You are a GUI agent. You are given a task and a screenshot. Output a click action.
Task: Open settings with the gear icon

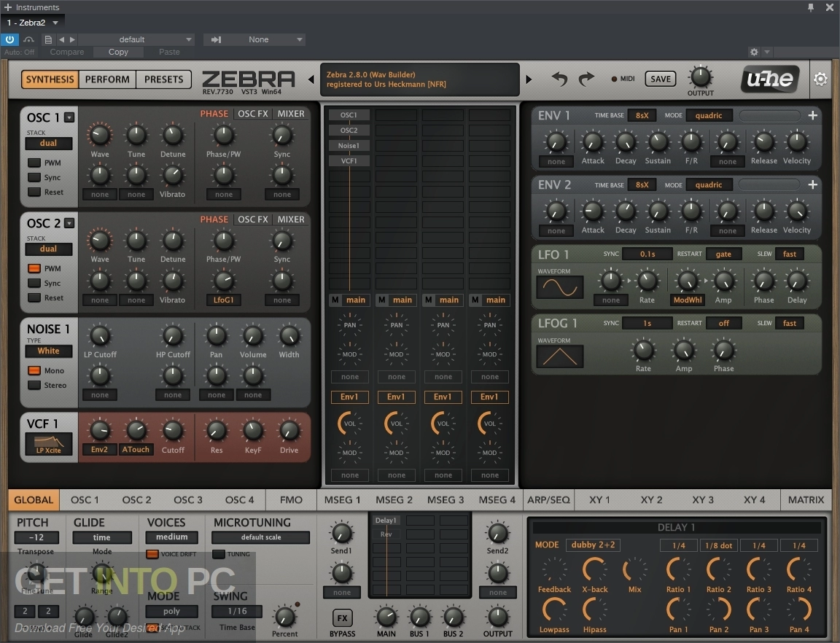pyautogui.click(x=820, y=79)
